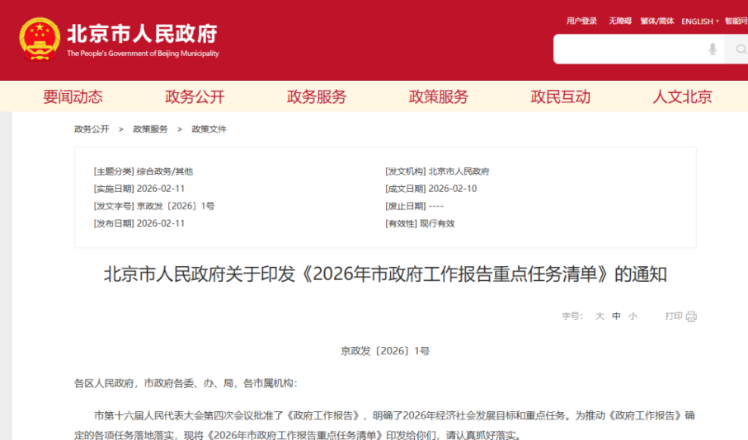748x440 pixels.
Task: Go to 政务服务 in main navigation
Action: [x=317, y=97]
